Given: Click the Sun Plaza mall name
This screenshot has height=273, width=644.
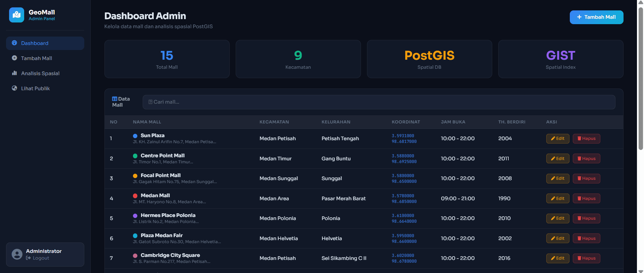Looking at the screenshot, I should [152, 135].
